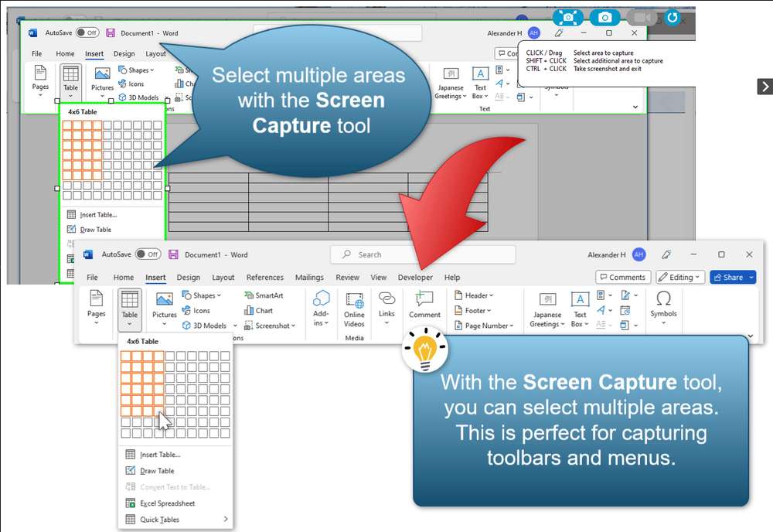Switch to the Home tab in front capture

click(x=123, y=277)
